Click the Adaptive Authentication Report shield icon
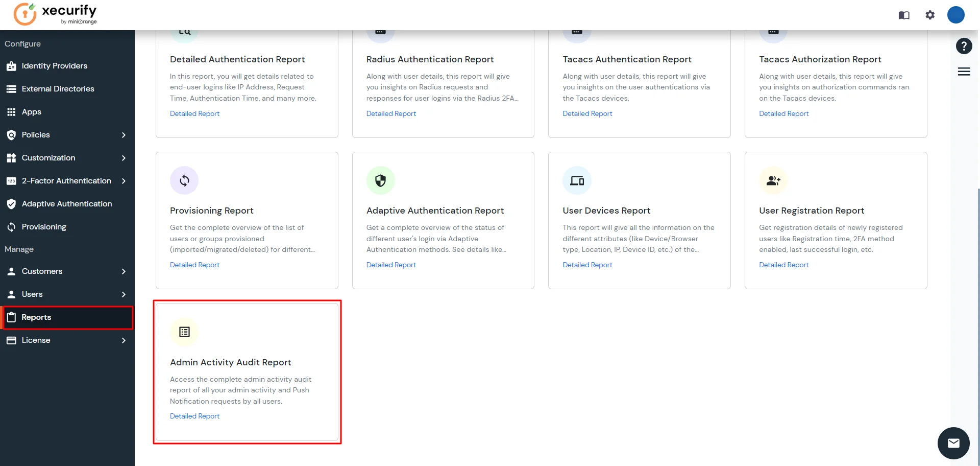 (380, 180)
